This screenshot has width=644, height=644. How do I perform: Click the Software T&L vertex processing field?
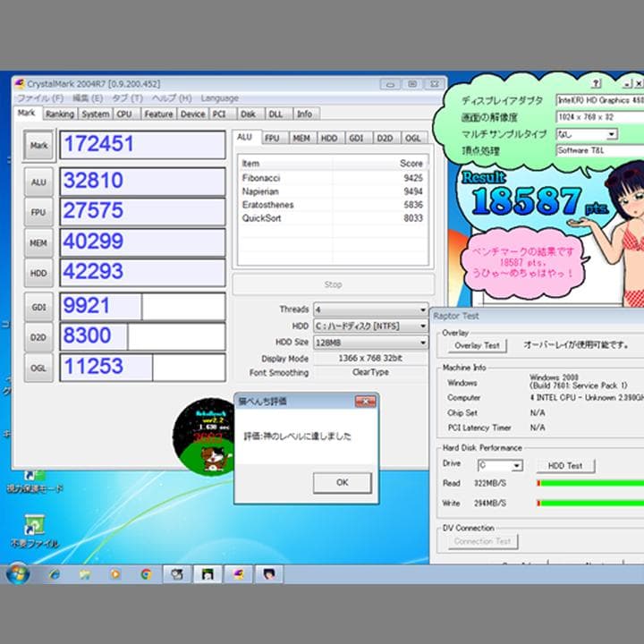coord(600,150)
